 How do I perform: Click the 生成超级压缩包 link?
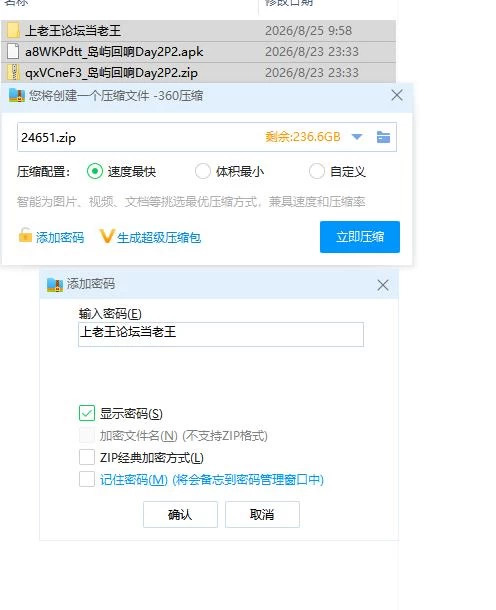pos(159,237)
